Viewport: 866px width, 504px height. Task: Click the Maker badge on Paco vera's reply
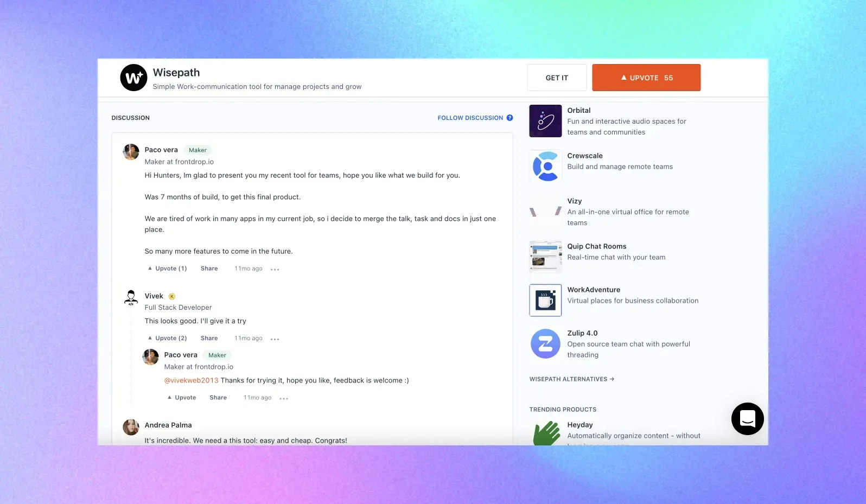click(217, 355)
